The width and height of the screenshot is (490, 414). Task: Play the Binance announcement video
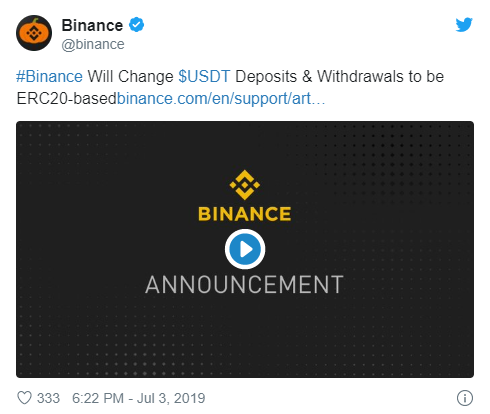245,249
